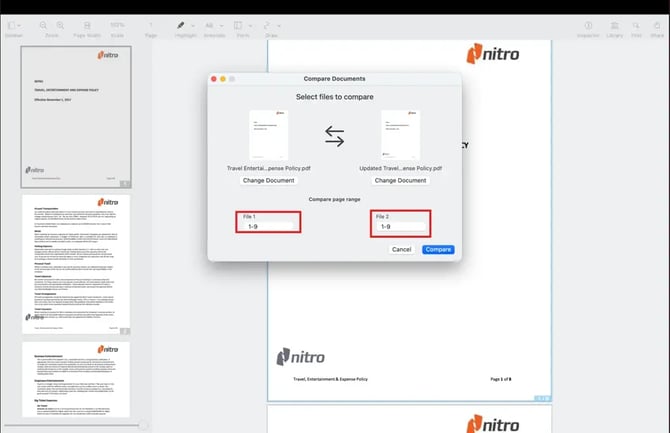Click the 'Updated Travel...ense Policy.pdf' file name
670x433 pixels.
[401, 168]
